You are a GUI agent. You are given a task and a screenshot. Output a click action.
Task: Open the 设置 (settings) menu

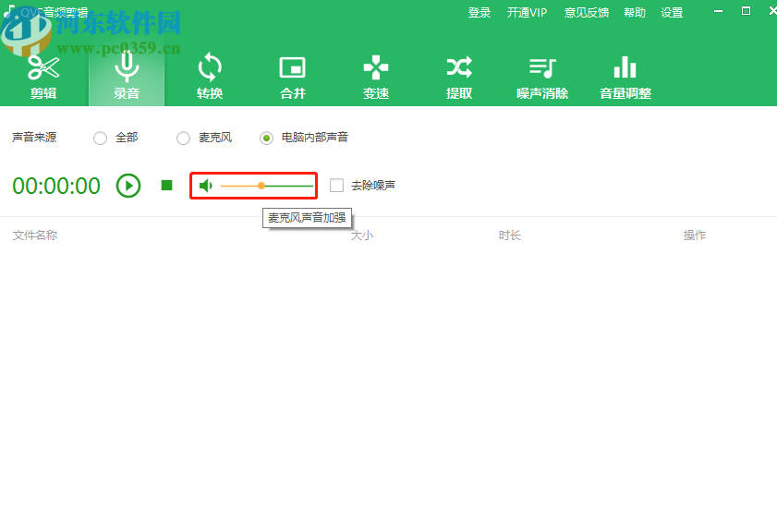(x=672, y=12)
